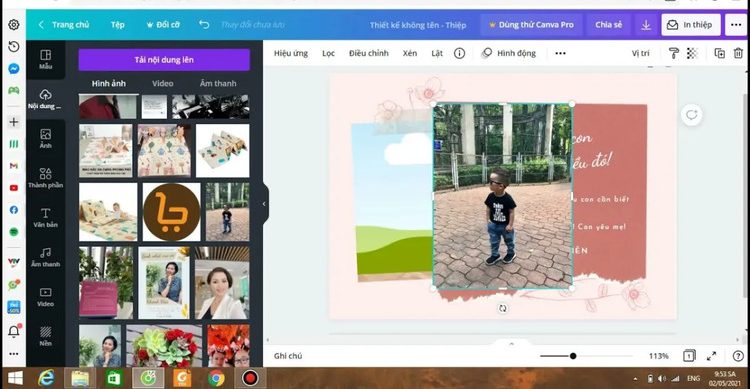
Task: Open the Đổi cỡ resize menu
Action: tap(163, 25)
